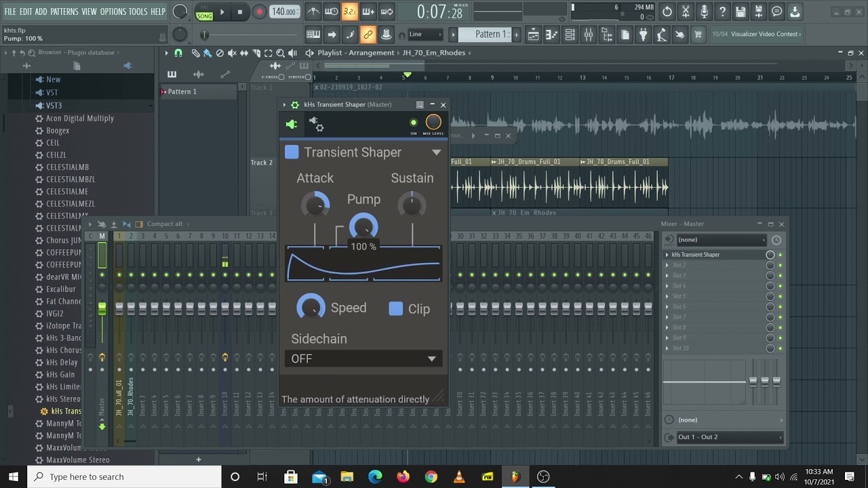This screenshot has width=868, height=488.
Task: Toggle the link/snap chain icon
Action: (368, 34)
